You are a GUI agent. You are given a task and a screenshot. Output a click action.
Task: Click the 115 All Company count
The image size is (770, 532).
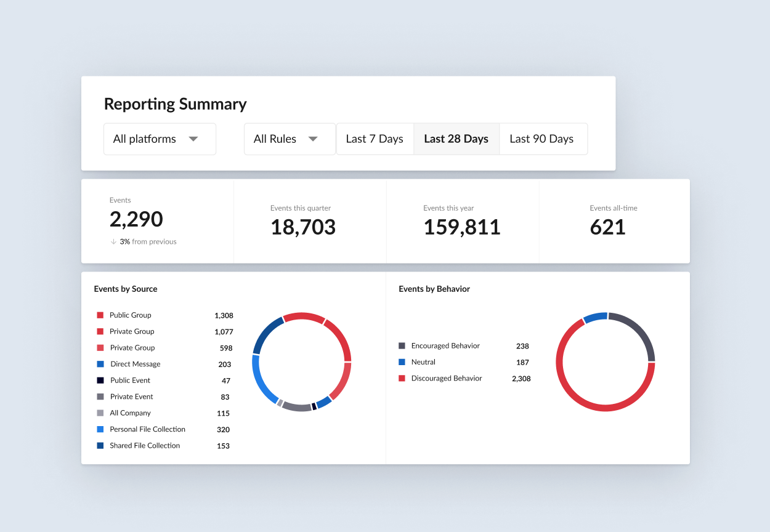click(223, 413)
